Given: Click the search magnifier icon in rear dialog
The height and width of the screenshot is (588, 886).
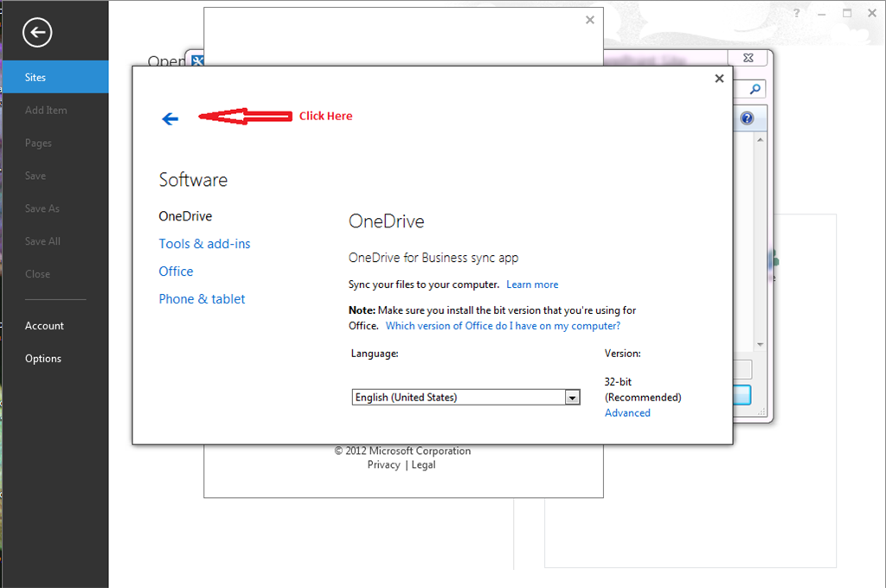Looking at the screenshot, I should click(754, 89).
